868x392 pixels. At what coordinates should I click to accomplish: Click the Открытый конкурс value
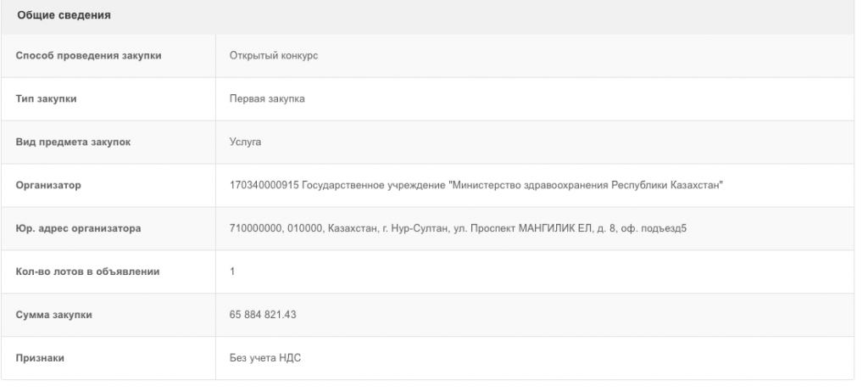point(274,55)
